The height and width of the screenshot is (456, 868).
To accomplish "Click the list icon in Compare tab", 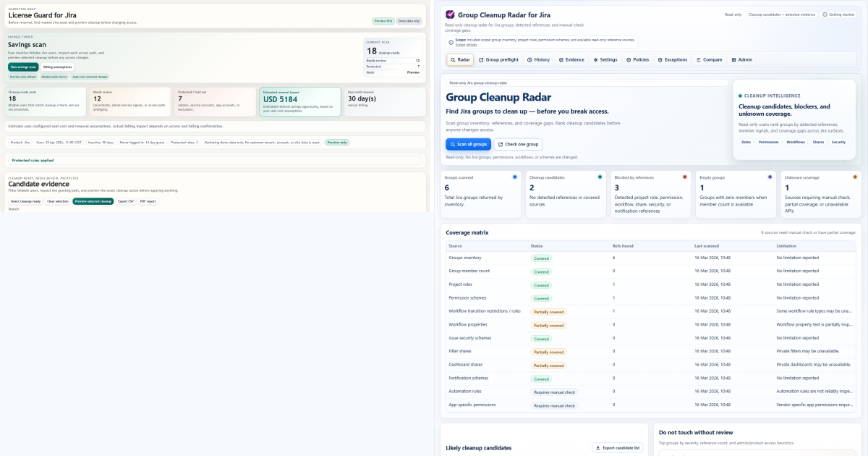I will point(699,60).
